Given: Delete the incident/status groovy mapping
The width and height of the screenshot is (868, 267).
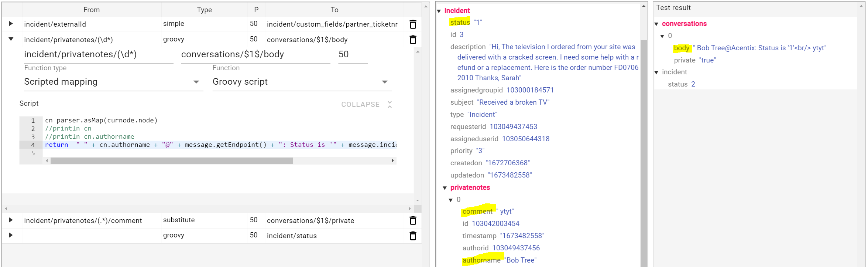Looking at the screenshot, I should coord(413,236).
